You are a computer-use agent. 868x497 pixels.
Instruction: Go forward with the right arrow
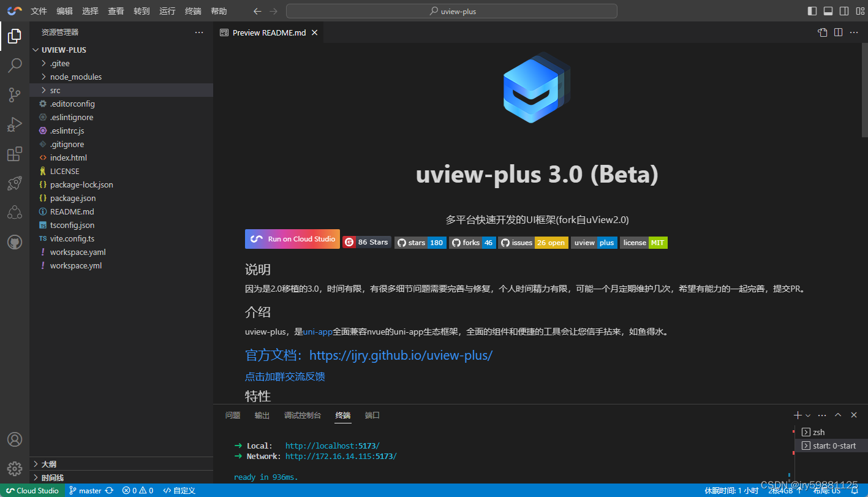pyautogui.click(x=273, y=11)
